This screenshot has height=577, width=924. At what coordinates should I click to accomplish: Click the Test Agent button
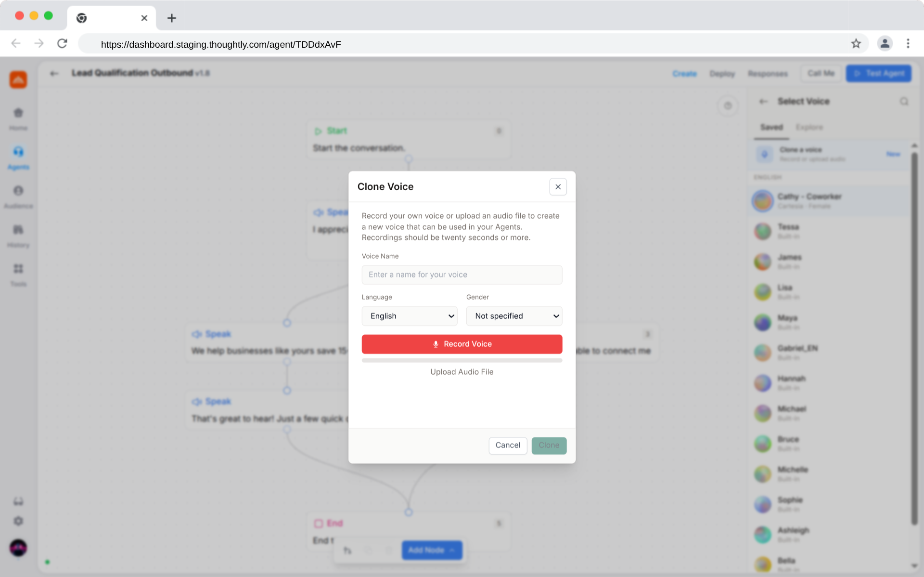878,73
